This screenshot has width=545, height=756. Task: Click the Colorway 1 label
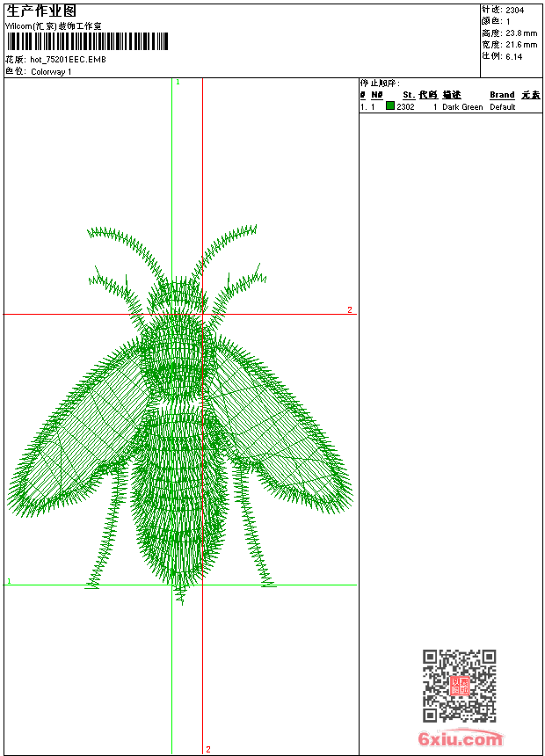click(51, 71)
